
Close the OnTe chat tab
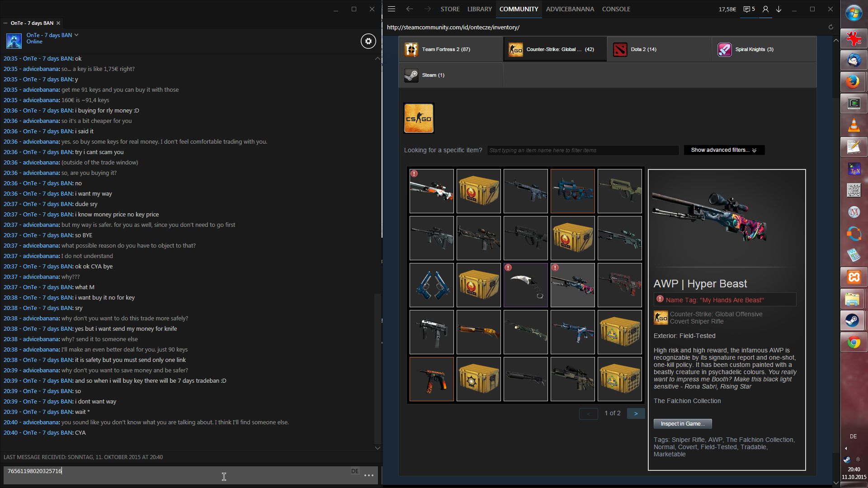point(58,23)
